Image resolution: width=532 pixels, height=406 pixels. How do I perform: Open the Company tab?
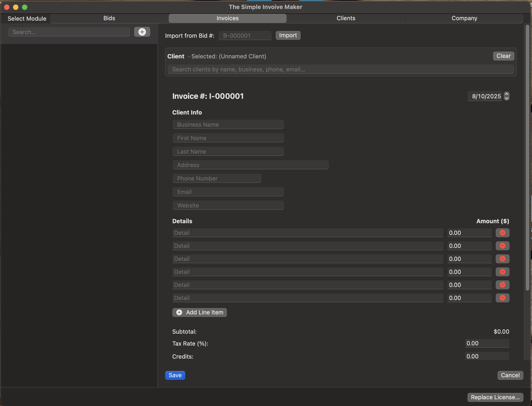point(464,18)
